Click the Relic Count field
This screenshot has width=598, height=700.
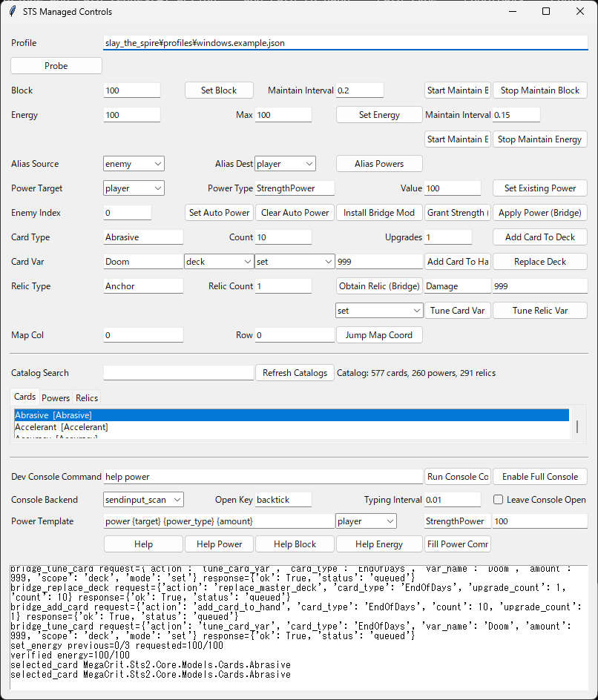coord(283,286)
